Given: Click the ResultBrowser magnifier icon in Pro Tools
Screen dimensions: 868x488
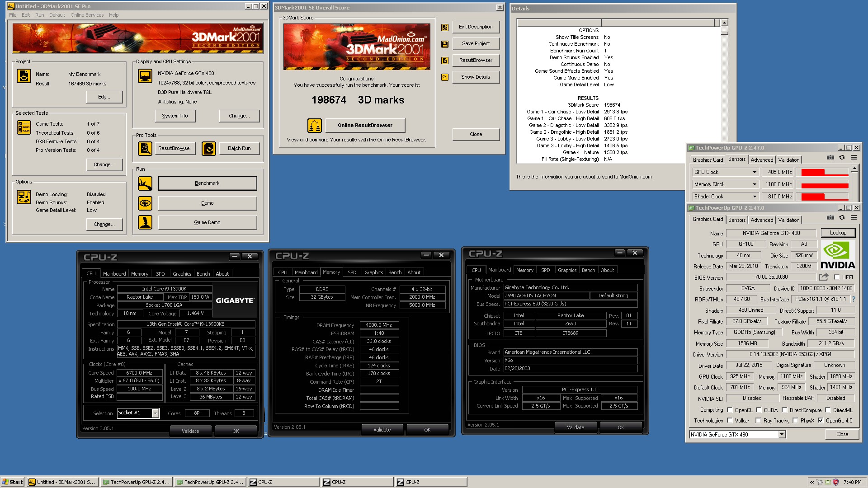Looking at the screenshot, I should [x=145, y=148].
